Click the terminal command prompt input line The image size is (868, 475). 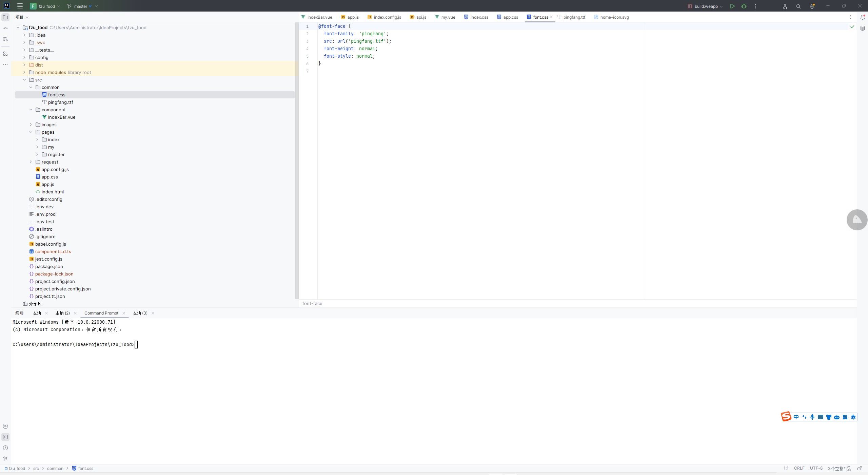point(75,344)
